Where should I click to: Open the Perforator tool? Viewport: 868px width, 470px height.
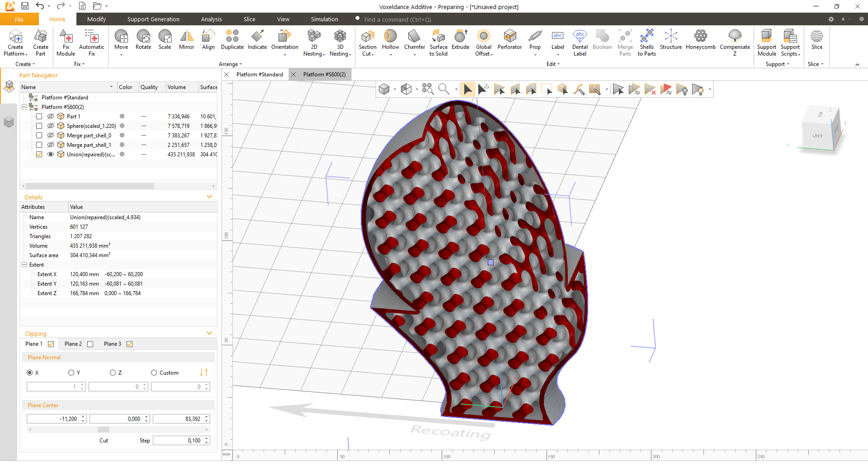pos(509,37)
